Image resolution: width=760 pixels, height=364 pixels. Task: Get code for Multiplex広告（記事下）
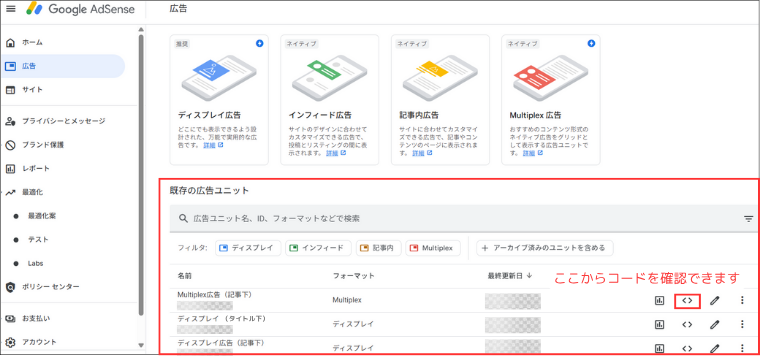point(687,301)
